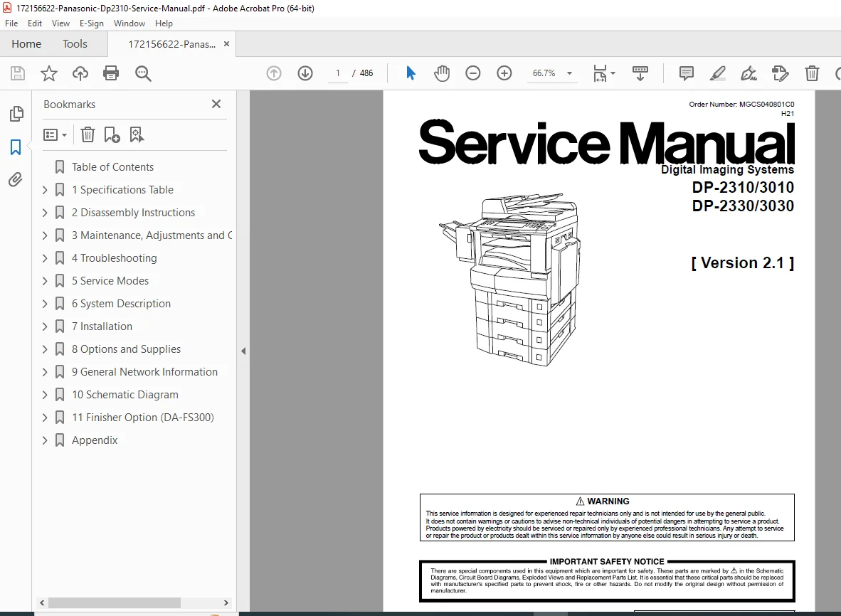The image size is (841, 616).
Task: Open the File menu
Action: 11,23
